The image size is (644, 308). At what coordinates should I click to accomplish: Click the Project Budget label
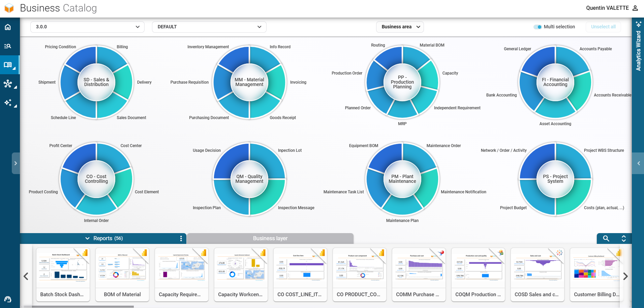(513, 208)
